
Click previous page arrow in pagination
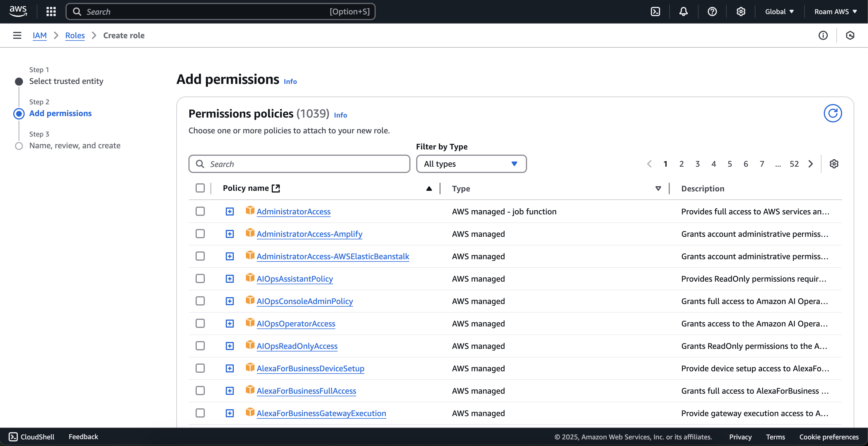coord(649,164)
